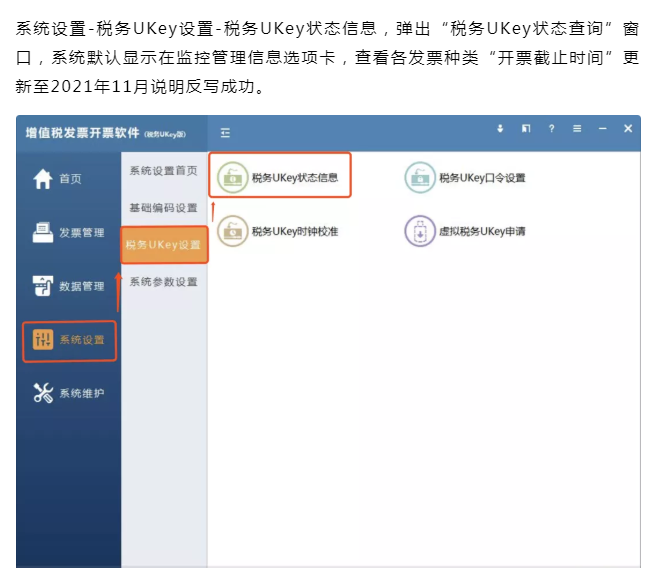Open the 税务UKey时钟校准 icon
651x568 pixels.
(232, 231)
